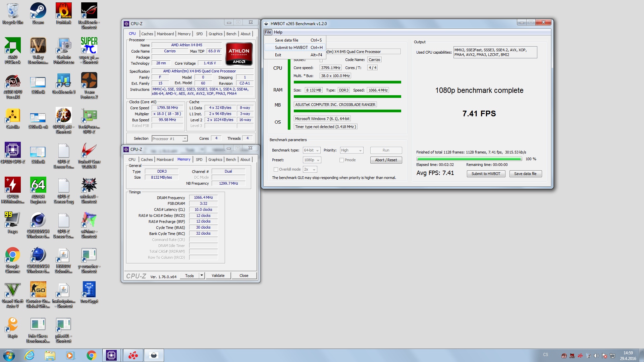Launch Team Fortress 2 desktop icon

tap(89, 85)
